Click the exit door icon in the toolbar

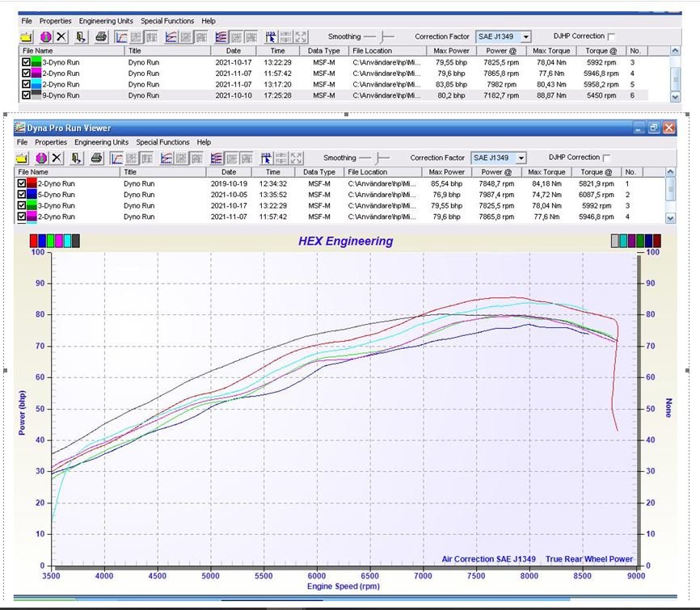point(76,158)
